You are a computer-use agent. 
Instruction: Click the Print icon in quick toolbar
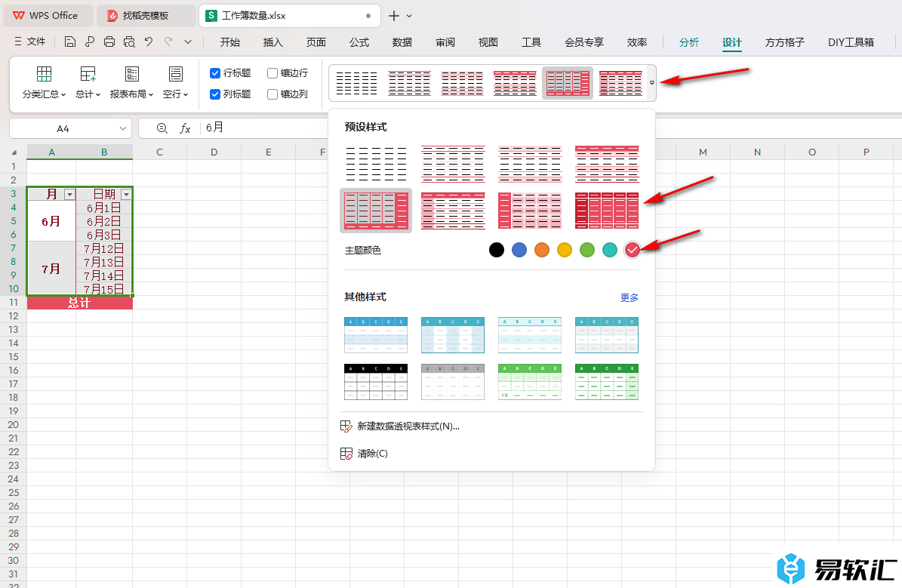point(109,42)
